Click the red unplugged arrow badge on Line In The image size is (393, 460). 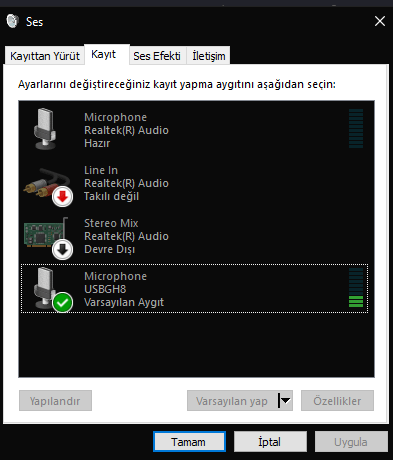point(62,197)
